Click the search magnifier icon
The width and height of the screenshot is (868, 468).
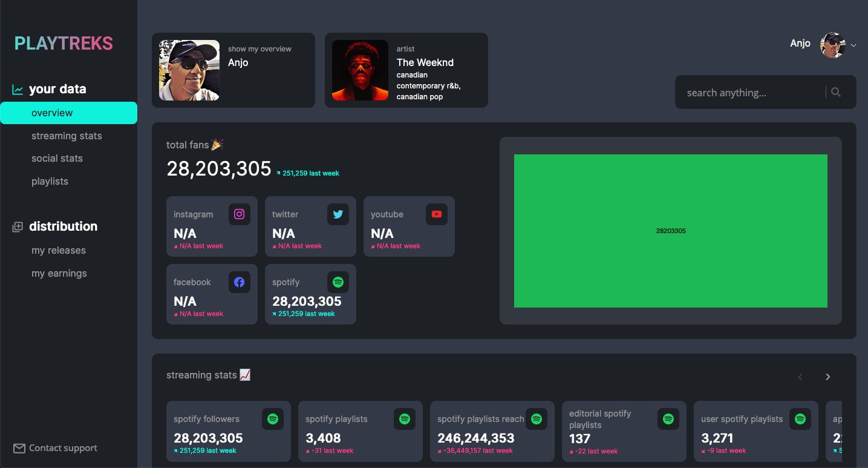[x=836, y=92]
